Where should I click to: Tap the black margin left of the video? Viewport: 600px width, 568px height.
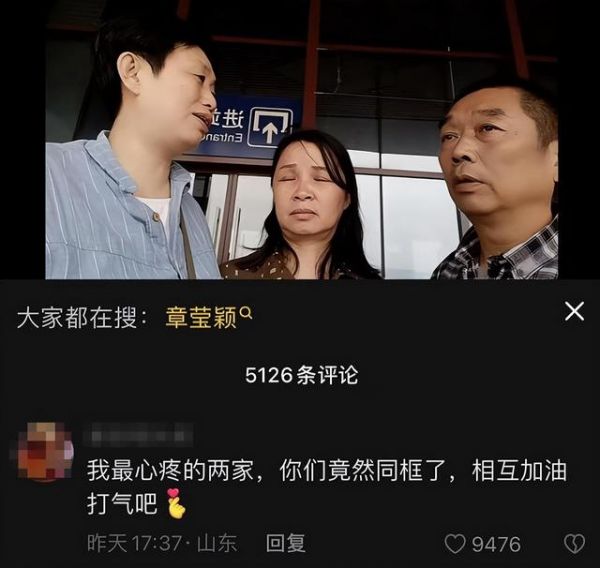23,139
